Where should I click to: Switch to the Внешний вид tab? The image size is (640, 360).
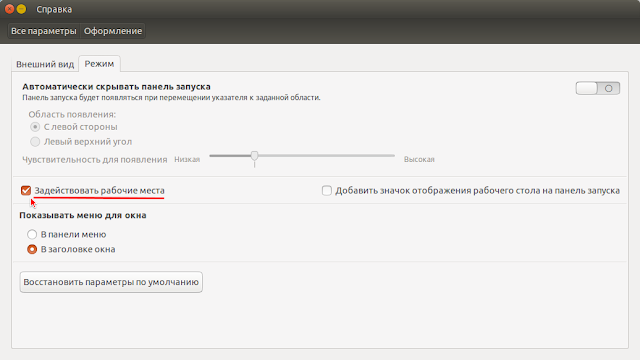click(45, 64)
